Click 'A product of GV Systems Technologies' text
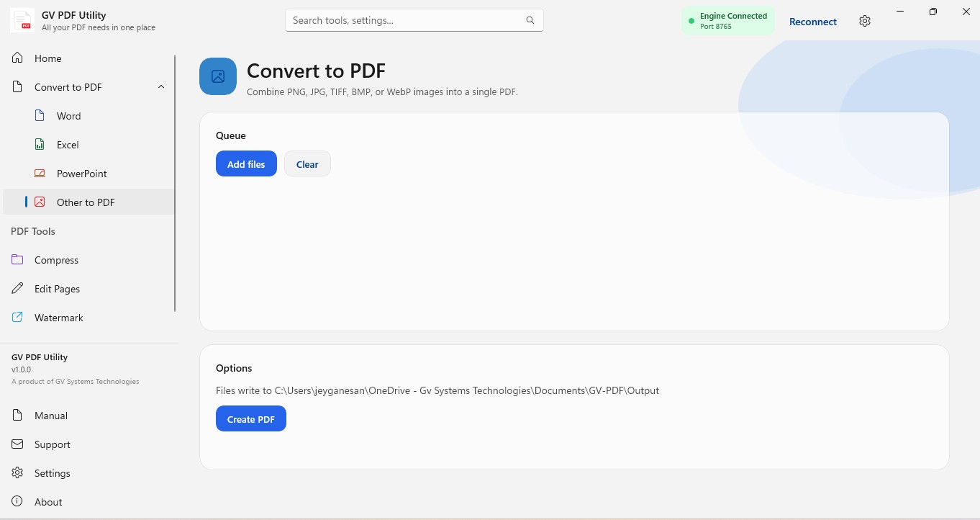The height and width of the screenshot is (520, 980). click(x=76, y=382)
